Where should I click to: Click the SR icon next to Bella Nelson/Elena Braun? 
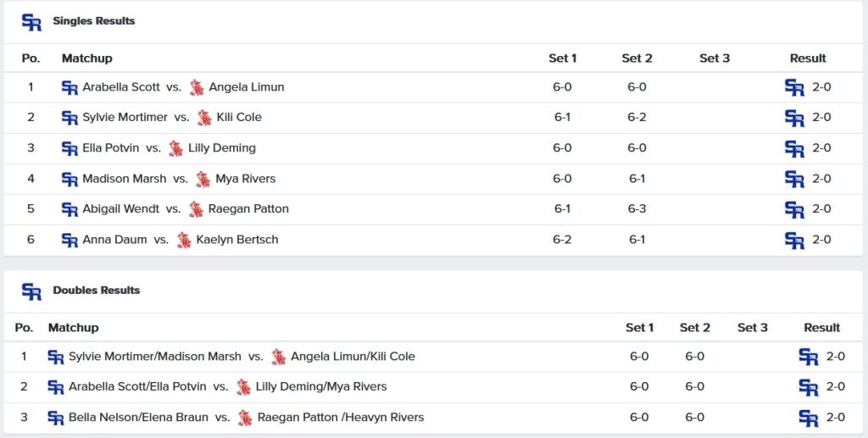pos(56,418)
